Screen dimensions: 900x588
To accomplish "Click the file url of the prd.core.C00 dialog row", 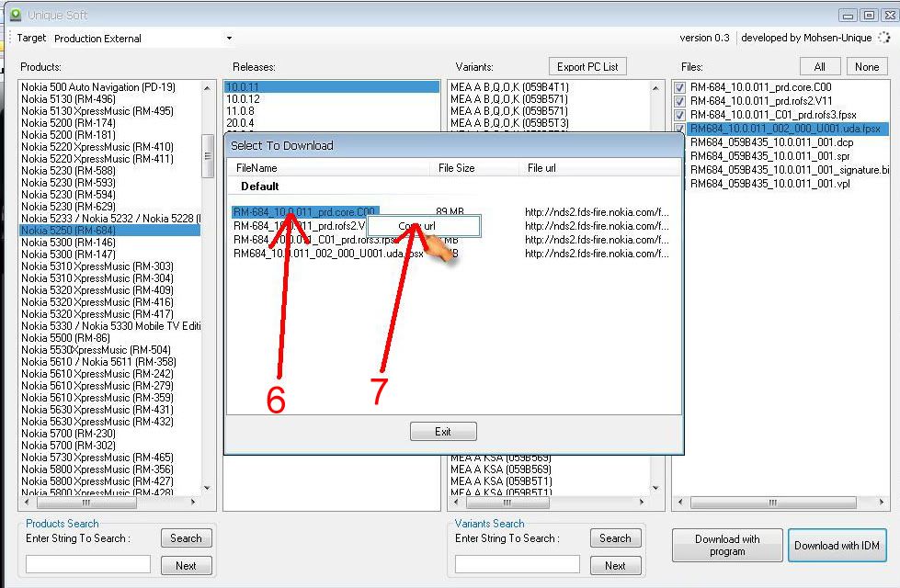I will point(597,212).
